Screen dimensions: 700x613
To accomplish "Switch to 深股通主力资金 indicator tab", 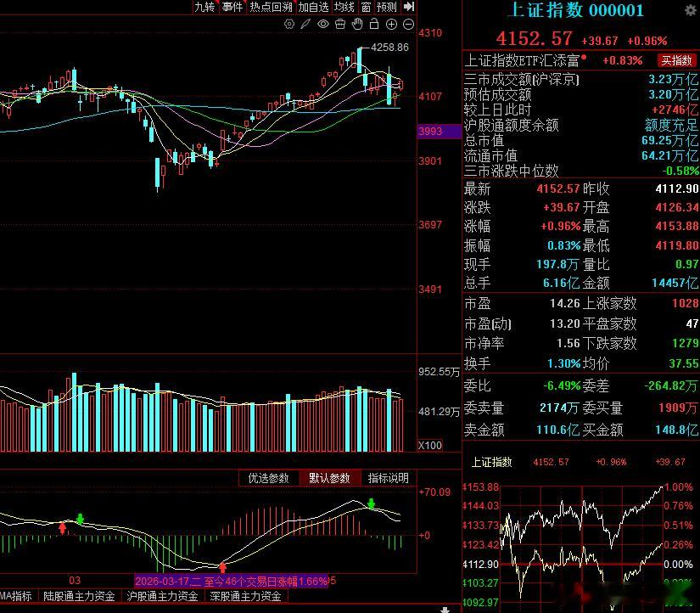I will coord(245,596).
